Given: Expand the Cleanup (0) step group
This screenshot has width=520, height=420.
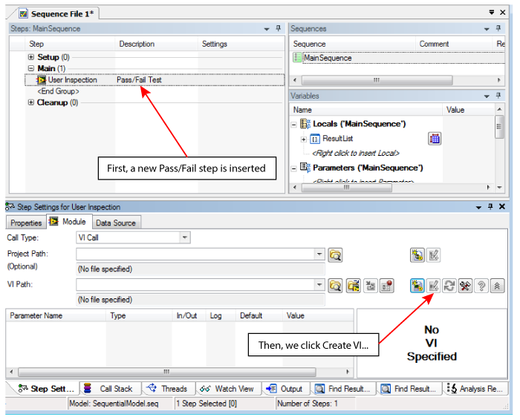Looking at the screenshot, I should pyautogui.click(x=31, y=102).
